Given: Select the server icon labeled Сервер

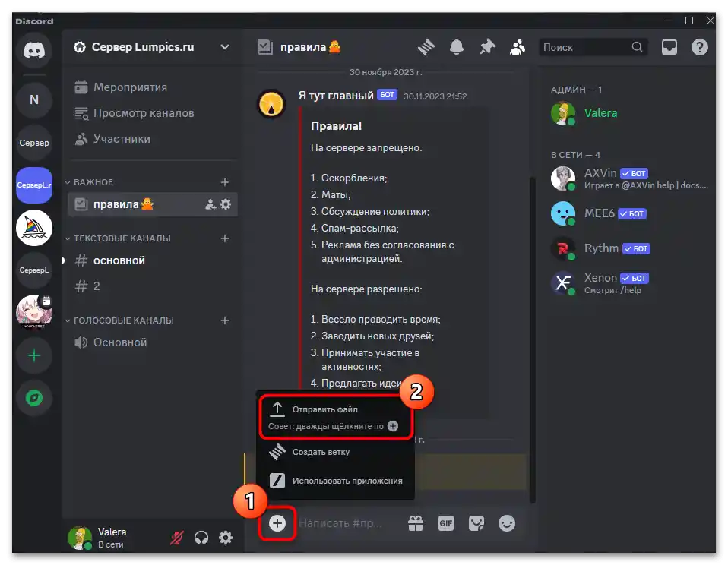Looking at the screenshot, I should click(x=34, y=143).
